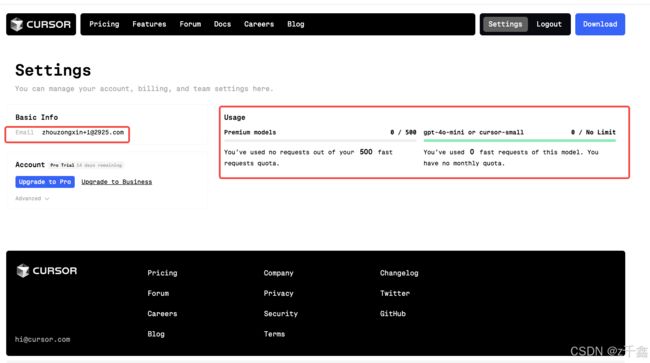Click the Settings page heading
This screenshot has height=363, width=650.
click(53, 70)
